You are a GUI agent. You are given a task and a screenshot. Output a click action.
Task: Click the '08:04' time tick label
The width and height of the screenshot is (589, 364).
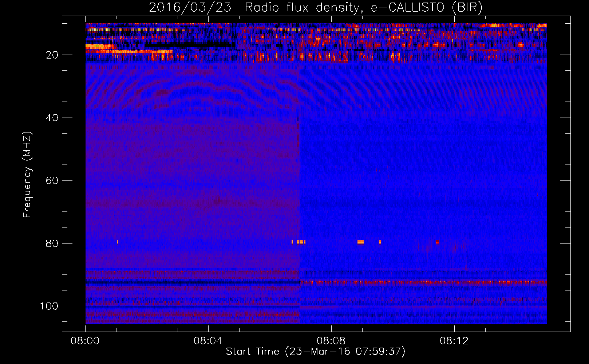(208, 341)
